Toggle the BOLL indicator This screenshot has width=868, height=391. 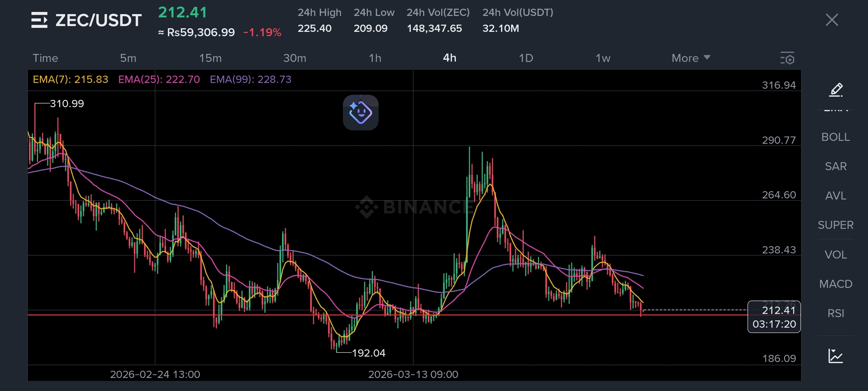[x=835, y=137]
